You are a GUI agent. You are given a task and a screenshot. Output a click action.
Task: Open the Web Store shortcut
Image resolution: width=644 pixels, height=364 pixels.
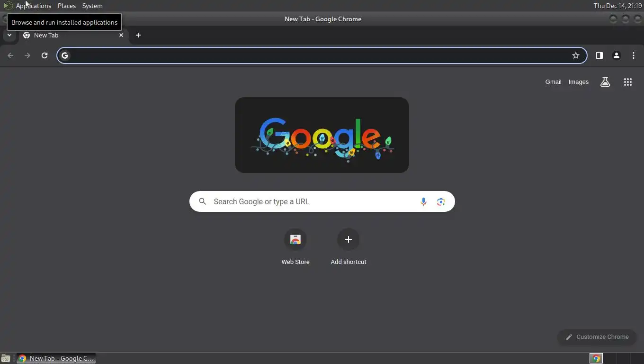point(295,247)
